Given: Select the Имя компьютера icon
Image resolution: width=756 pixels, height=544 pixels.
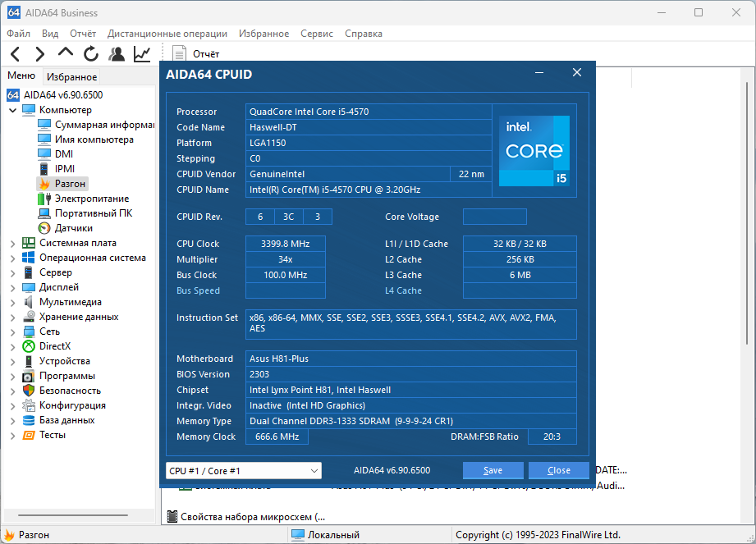Looking at the screenshot, I should click(44, 139).
